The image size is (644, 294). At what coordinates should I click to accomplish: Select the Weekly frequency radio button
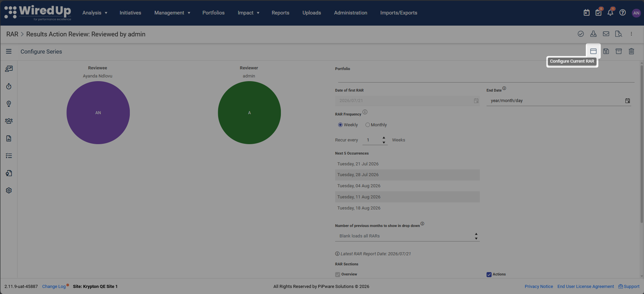pos(340,125)
